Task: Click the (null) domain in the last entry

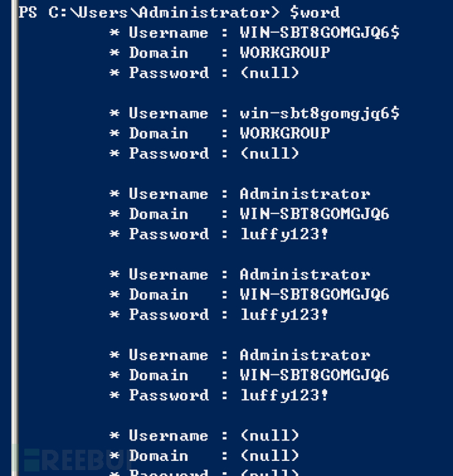Action: 269,456
